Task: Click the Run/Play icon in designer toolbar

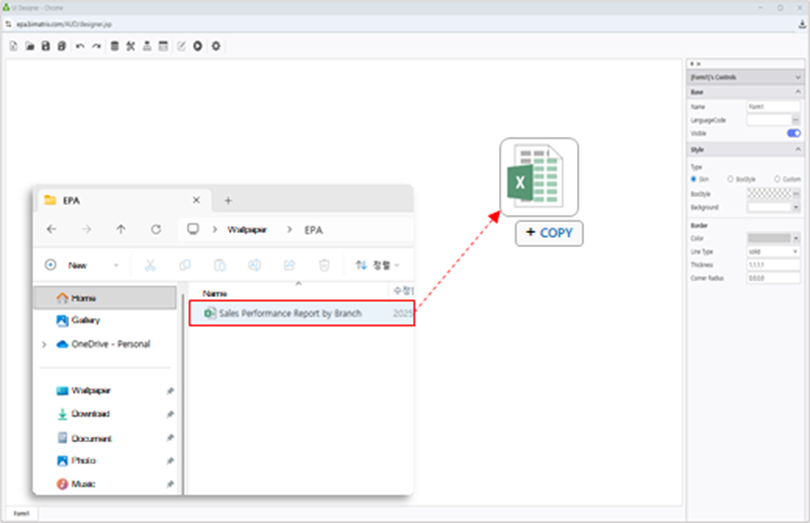Action: click(199, 46)
